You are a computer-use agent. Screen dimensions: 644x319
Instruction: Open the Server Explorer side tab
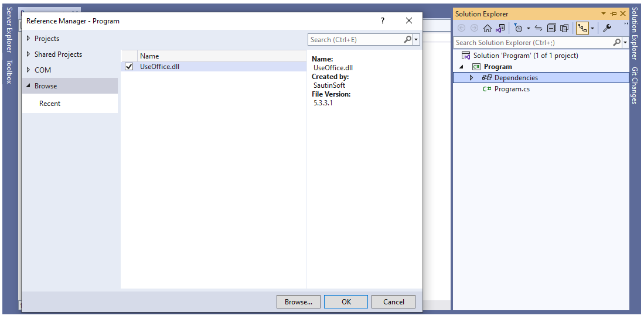pyautogui.click(x=9, y=29)
